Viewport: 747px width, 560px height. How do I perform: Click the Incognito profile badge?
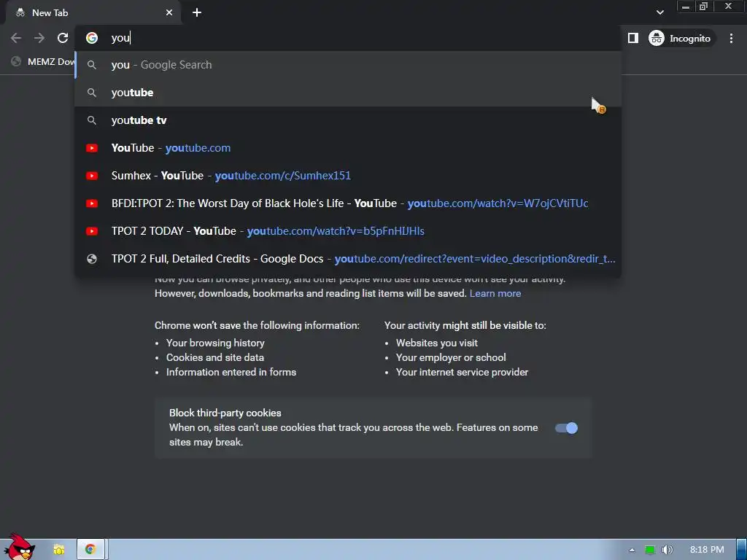pos(680,38)
